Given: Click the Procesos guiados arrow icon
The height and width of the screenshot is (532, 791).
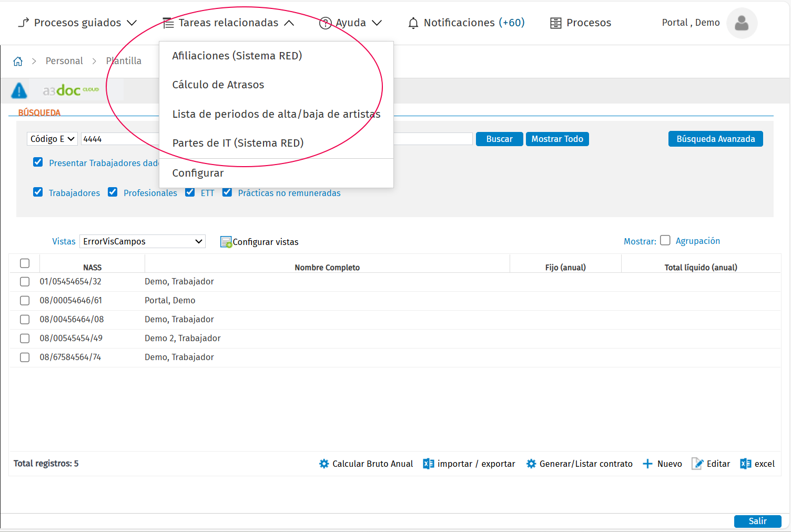Looking at the screenshot, I should 24,23.
